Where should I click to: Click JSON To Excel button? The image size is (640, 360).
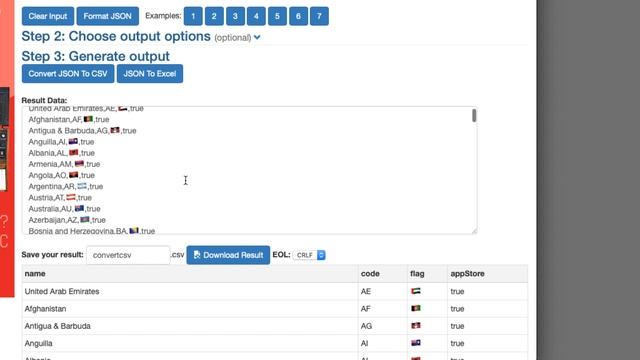150,74
